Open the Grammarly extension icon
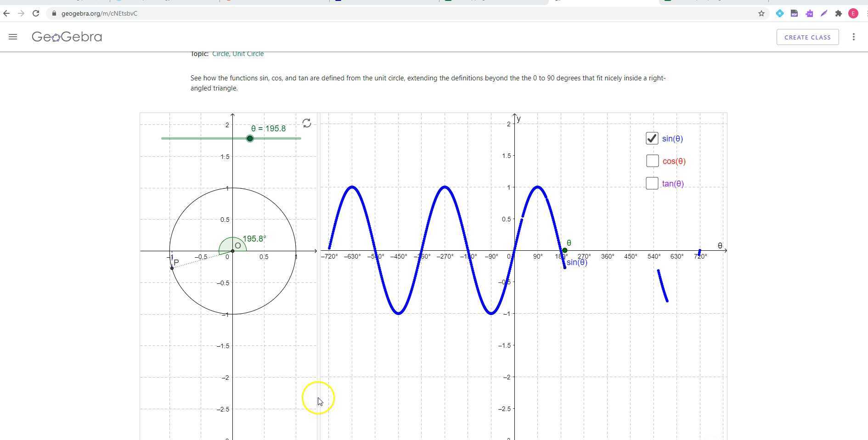 pos(823,13)
